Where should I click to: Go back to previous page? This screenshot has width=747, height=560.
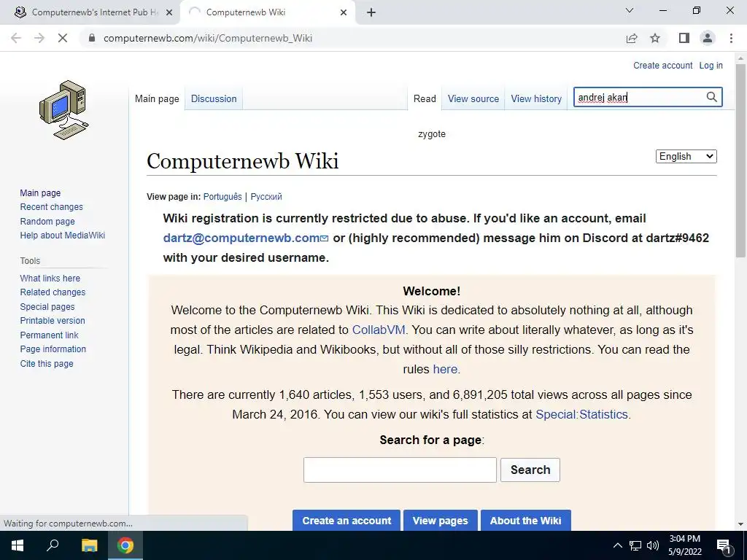16,38
